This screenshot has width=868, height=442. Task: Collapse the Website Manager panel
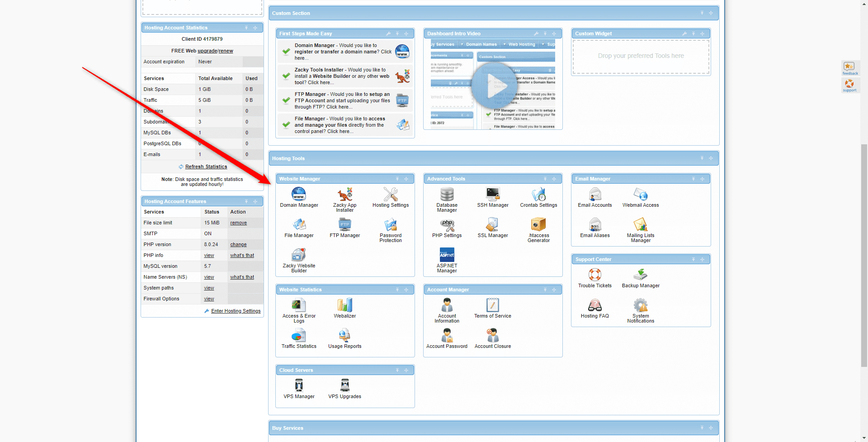(397, 179)
